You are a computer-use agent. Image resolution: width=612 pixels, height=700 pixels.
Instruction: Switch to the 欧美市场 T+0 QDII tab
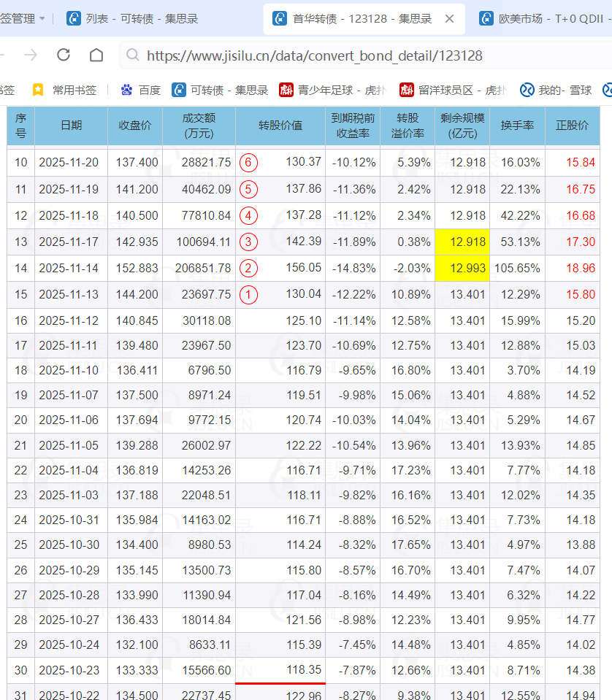[544, 18]
